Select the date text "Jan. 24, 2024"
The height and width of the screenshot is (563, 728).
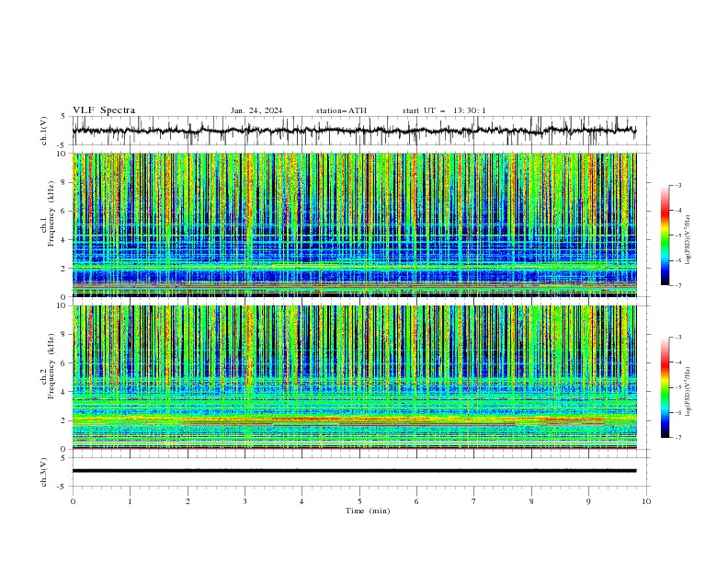coord(256,110)
